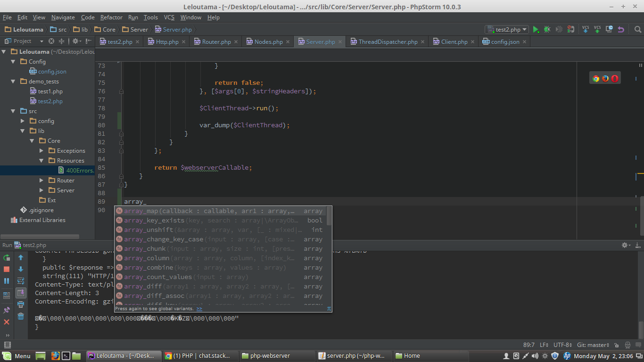Pin the Run tab with the pin icon

pyautogui.click(x=7, y=310)
